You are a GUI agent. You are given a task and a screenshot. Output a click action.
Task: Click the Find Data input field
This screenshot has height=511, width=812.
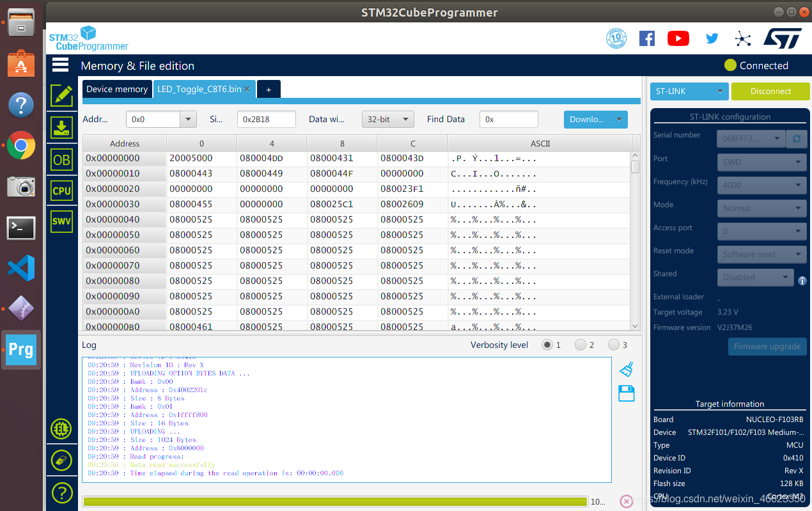(x=509, y=119)
